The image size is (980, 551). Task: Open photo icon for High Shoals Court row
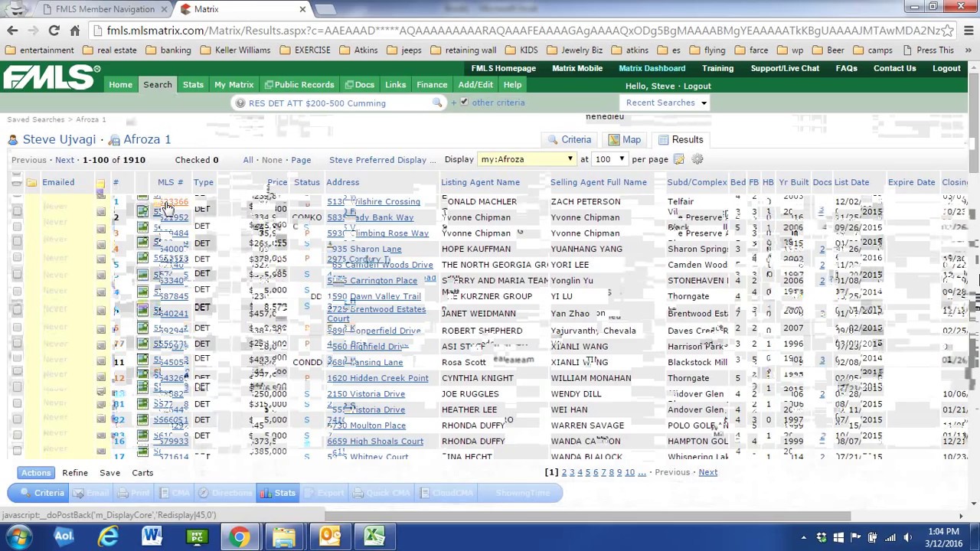tap(142, 435)
